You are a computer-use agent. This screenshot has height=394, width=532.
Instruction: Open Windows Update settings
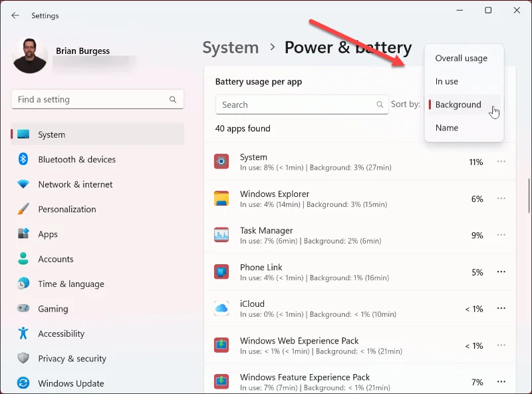coord(98,383)
